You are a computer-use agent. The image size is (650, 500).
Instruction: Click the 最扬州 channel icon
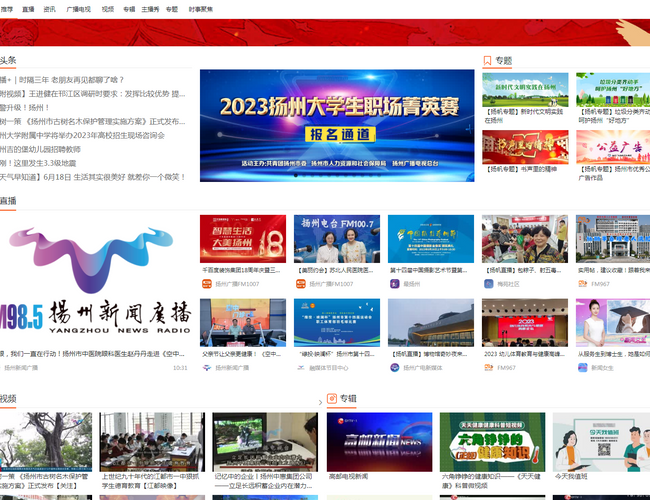(x=394, y=284)
